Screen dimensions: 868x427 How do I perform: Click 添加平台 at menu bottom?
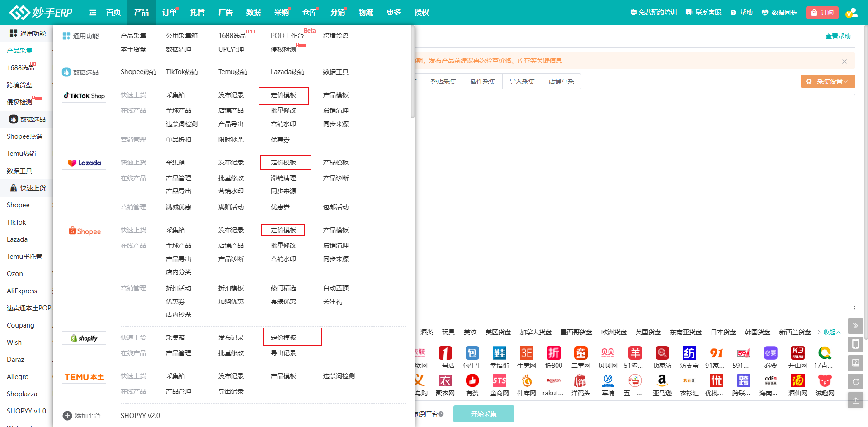click(x=82, y=416)
